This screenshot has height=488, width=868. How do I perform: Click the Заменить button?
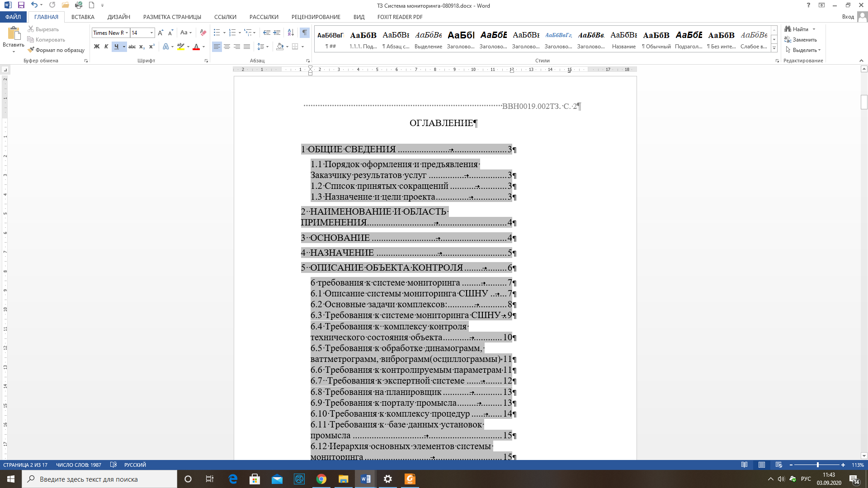point(801,40)
